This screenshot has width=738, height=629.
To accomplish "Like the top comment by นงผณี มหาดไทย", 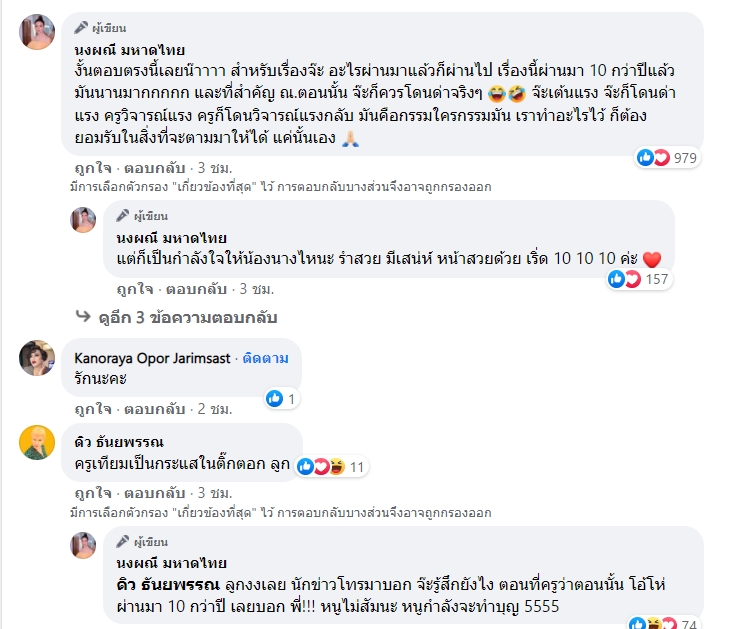I will [x=90, y=167].
